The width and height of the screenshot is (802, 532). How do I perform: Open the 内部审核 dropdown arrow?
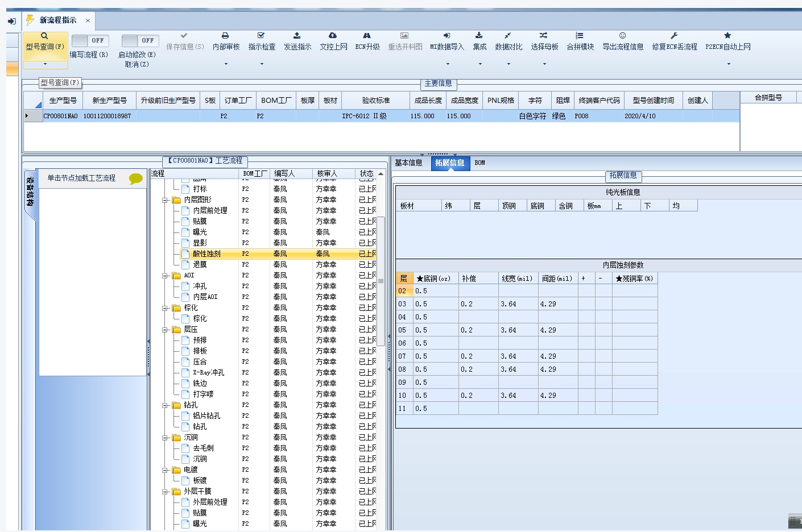226,64
